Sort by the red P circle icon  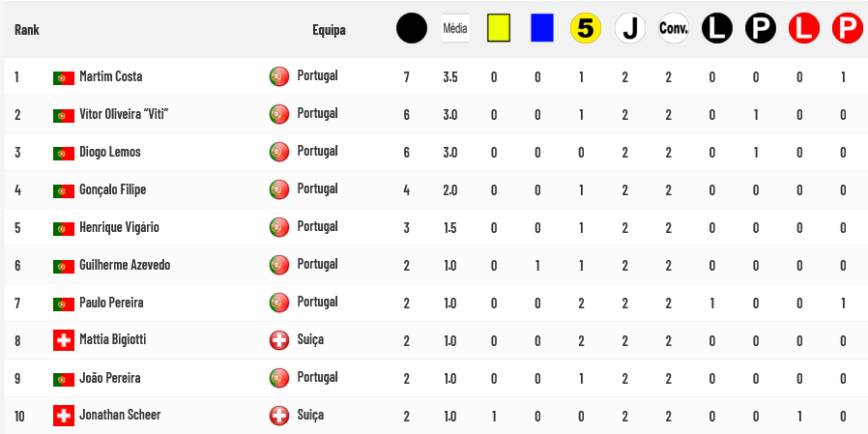pos(848,28)
